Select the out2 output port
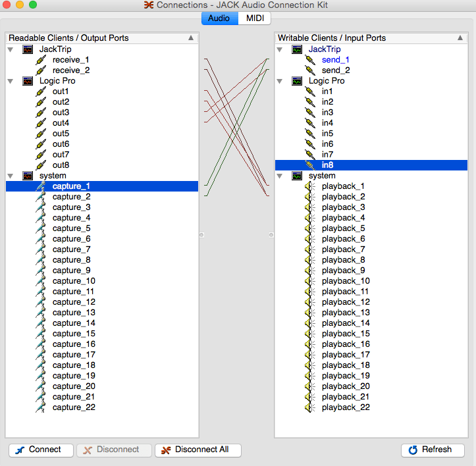The height and width of the screenshot is (466, 476). (61, 102)
